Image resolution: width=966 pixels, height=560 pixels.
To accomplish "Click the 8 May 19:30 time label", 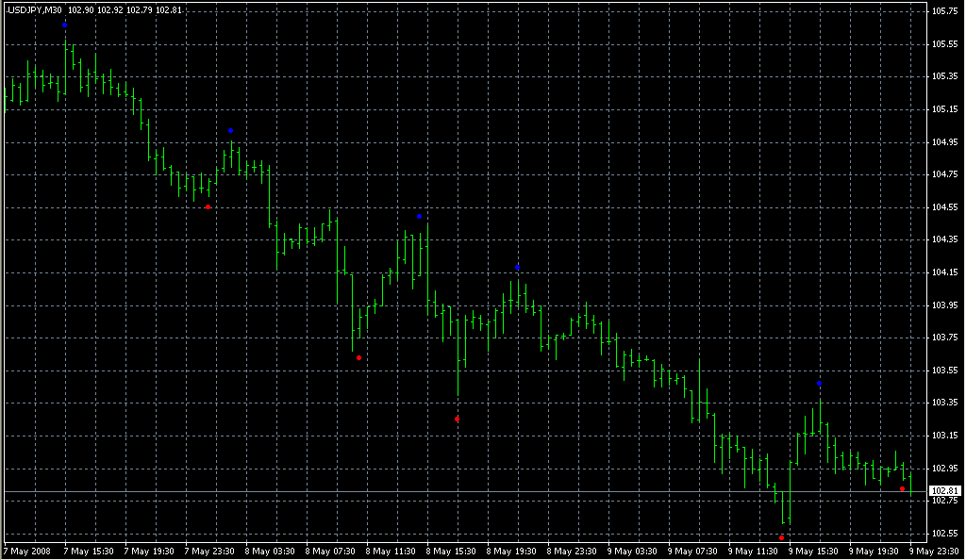I will point(512,551).
